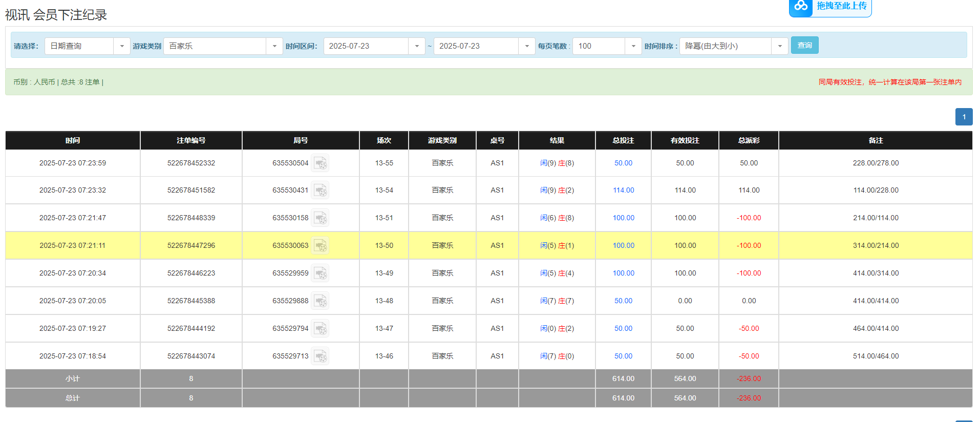Screen dimensions: 980x422
Task: Click page 1 pagination button
Action: [964, 117]
